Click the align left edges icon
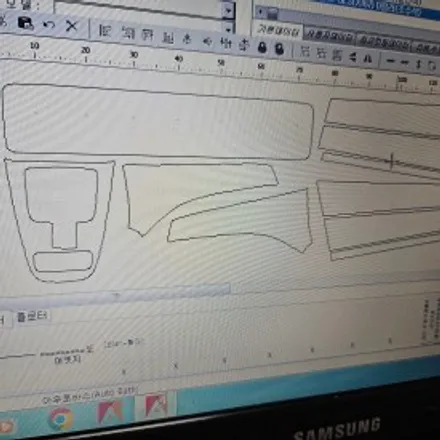This screenshot has width=440, height=440. 105,31
